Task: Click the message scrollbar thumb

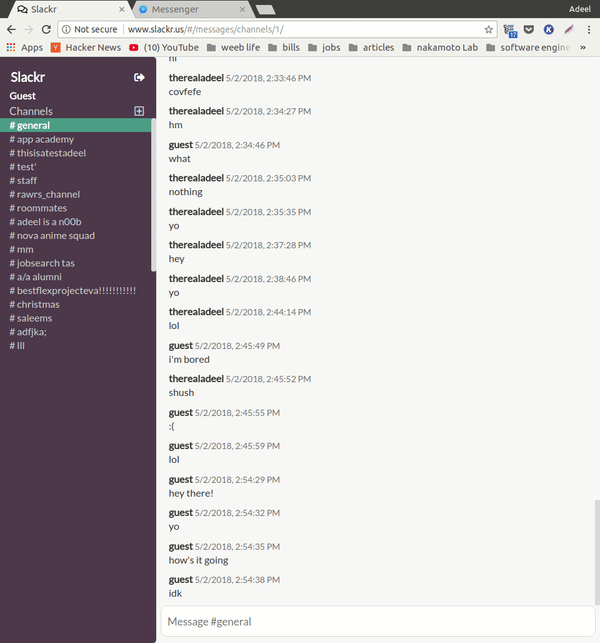Action: 597,552
